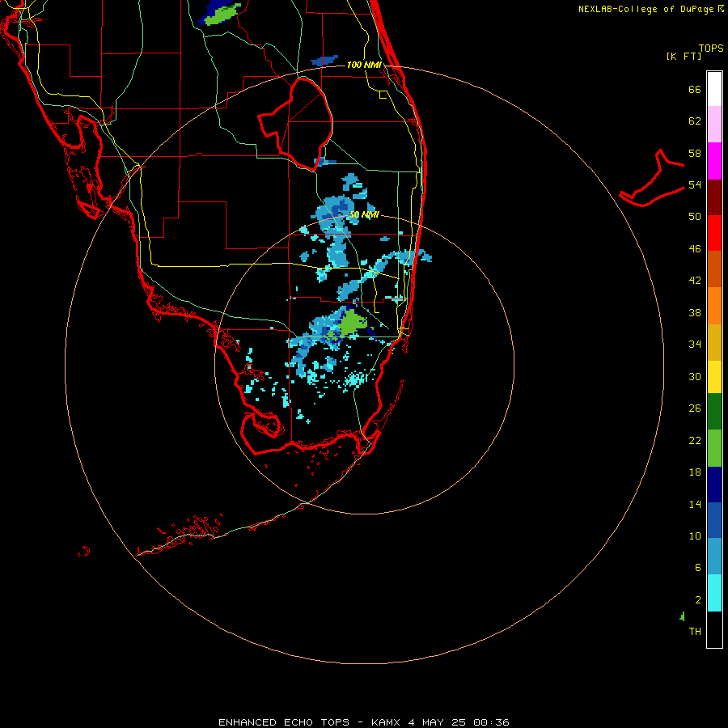Click the '00:36' time stamp
This screenshot has width=728, height=728.
(491, 722)
